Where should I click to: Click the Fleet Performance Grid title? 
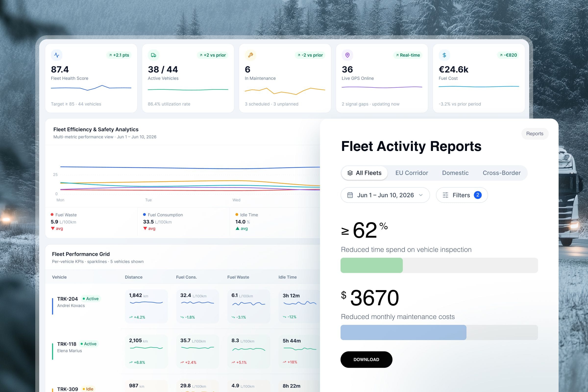[x=81, y=254]
